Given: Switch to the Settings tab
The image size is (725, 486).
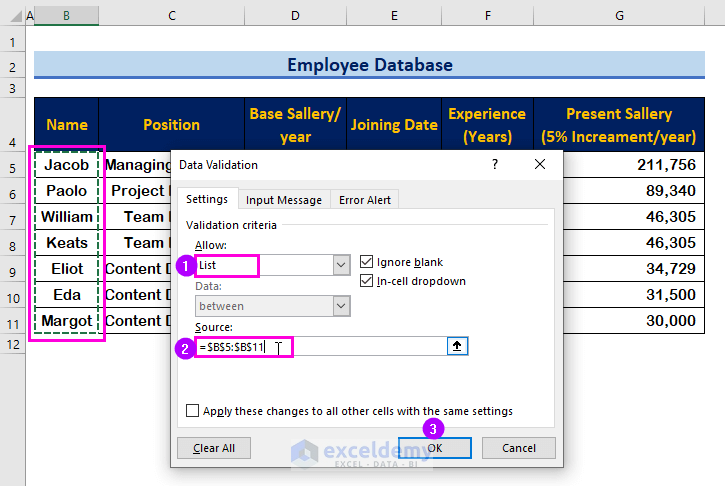Looking at the screenshot, I should 207,199.
